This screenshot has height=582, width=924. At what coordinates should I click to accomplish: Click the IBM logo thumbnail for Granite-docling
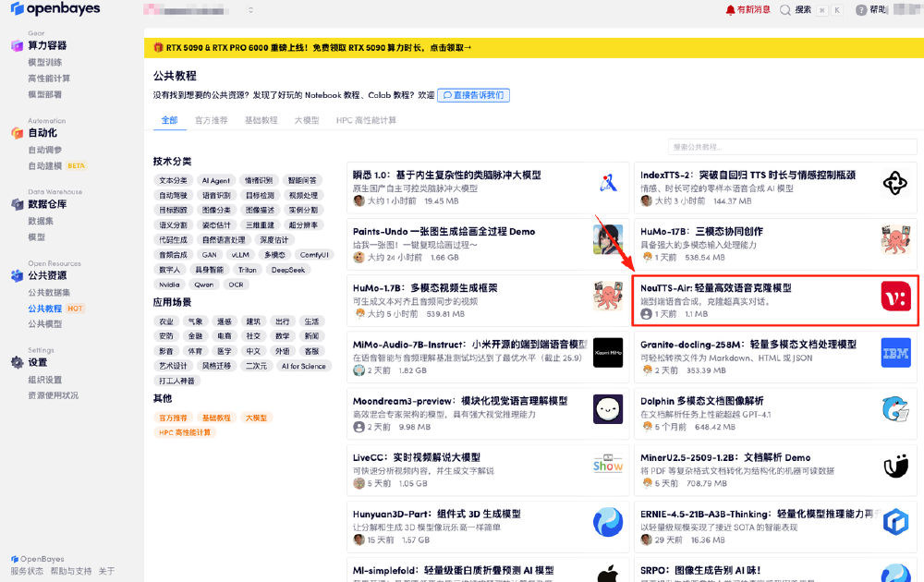coord(895,353)
